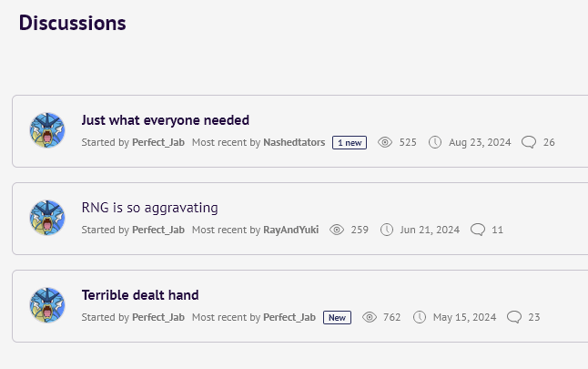Open the 'Just what everyone needed' discussion
This screenshot has height=369, width=588.
166,120
